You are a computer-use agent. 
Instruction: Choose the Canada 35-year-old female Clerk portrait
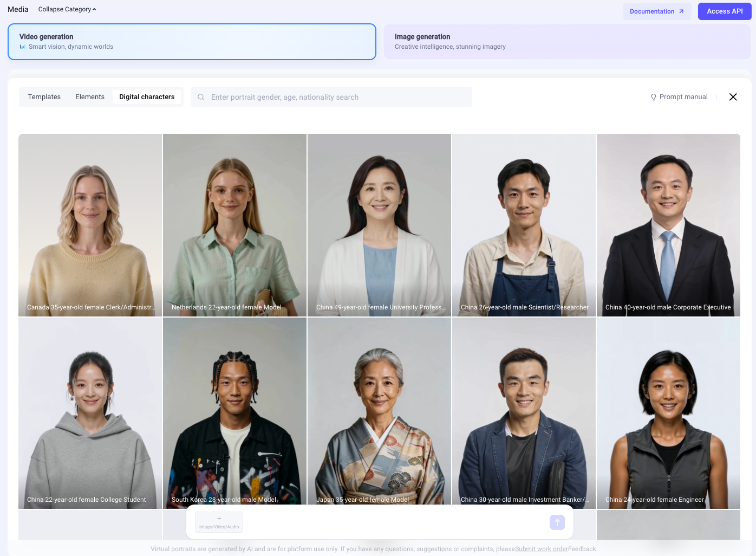click(x=90, y=225)
